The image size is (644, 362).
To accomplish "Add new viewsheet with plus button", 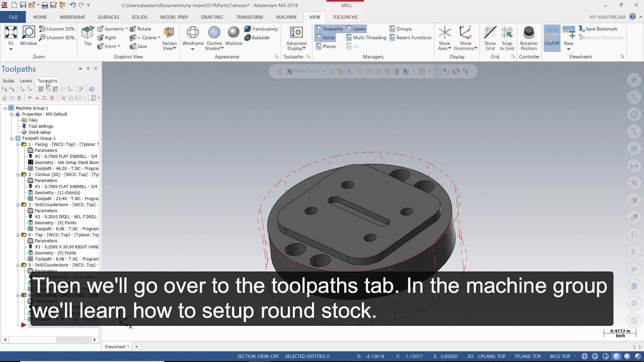I will coord(136,346).
